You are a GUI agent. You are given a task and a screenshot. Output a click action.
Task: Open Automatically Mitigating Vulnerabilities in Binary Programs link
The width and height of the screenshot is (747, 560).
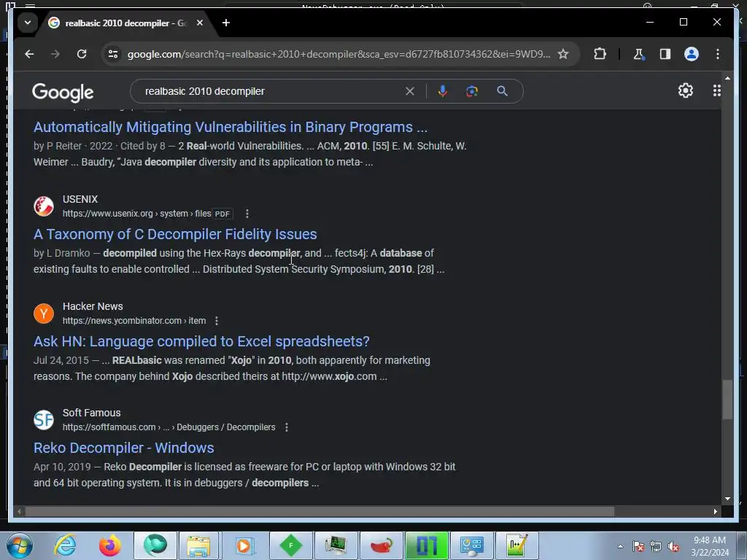pyautogui.click(x=231, y=127)
